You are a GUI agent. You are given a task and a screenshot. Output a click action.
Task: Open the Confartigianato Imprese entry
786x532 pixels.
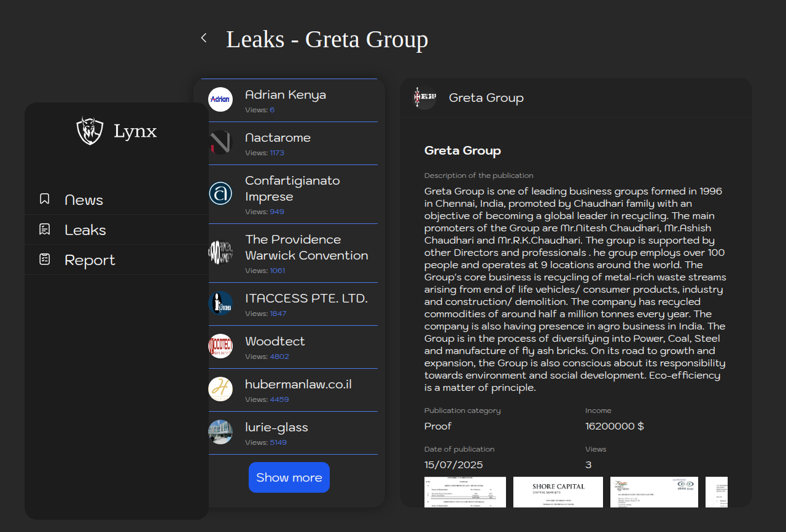[289, 195]
